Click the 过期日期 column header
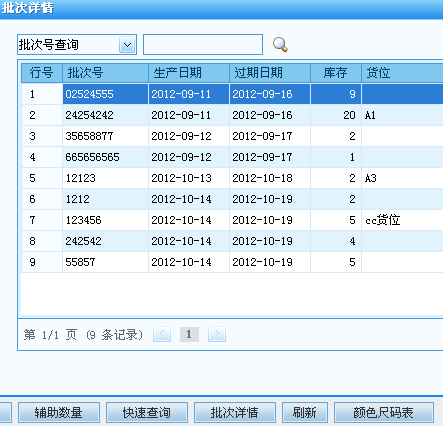 tap(270, 73)
